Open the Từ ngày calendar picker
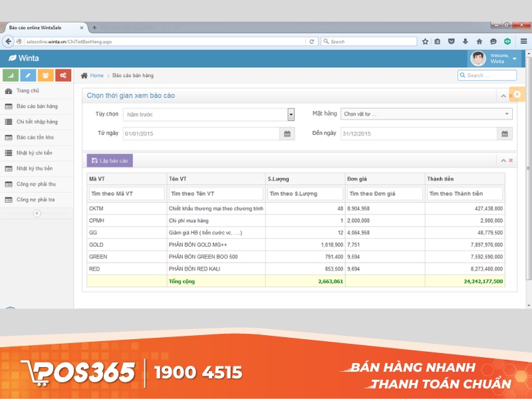The image size is (532, 399). click(x=287, y=134)
